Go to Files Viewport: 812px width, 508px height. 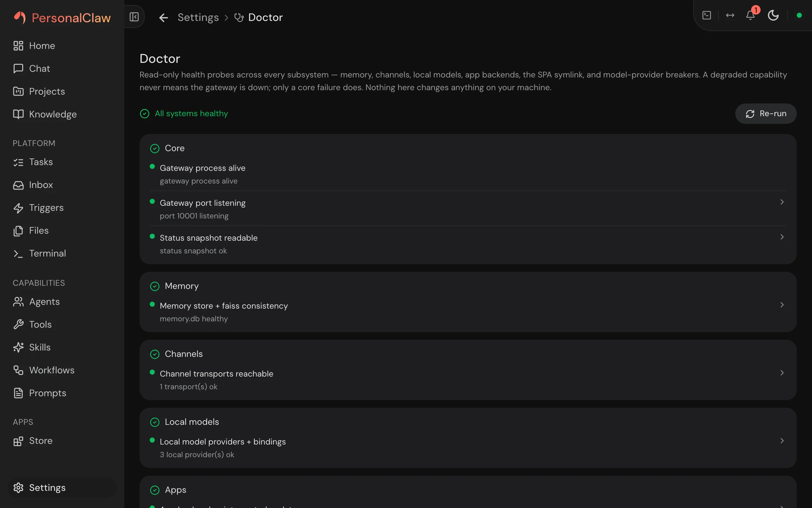pyautogui.click(x=62, y=231)
